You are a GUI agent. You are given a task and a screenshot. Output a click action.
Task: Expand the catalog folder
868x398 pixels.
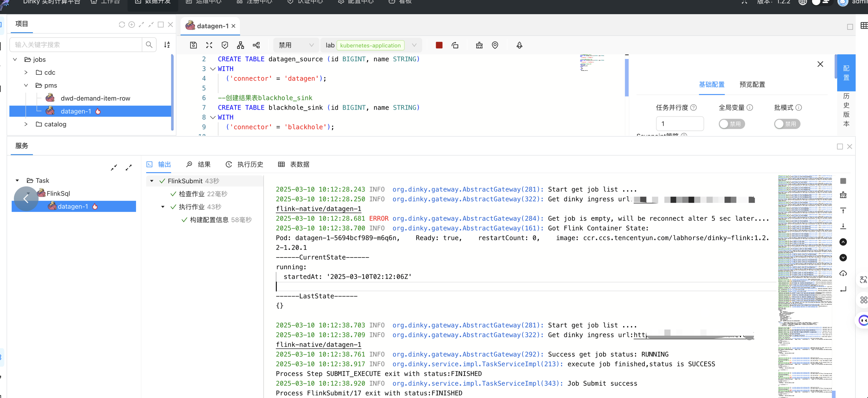pyautogui.click(x=26, y=124)
